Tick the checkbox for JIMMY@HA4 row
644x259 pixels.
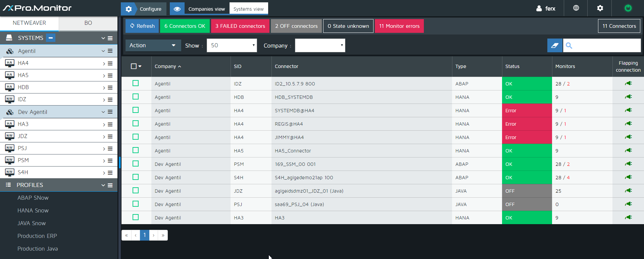click(136, 137)
